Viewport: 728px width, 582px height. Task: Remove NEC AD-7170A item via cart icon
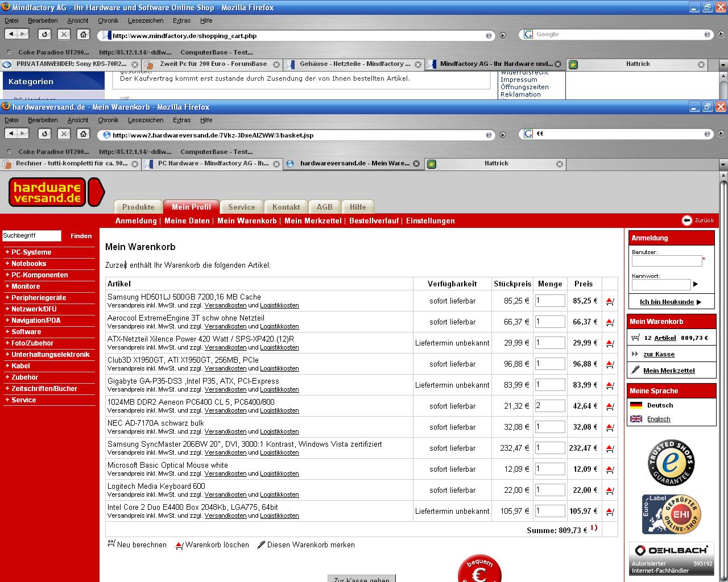(x=610, y=427)
